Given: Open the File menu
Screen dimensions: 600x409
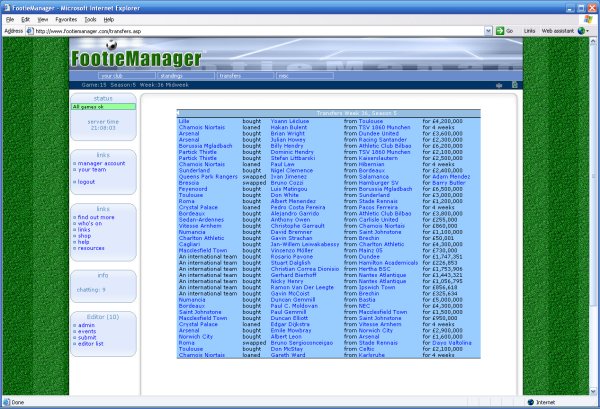Looking at the screenshot, I should 10,20.
